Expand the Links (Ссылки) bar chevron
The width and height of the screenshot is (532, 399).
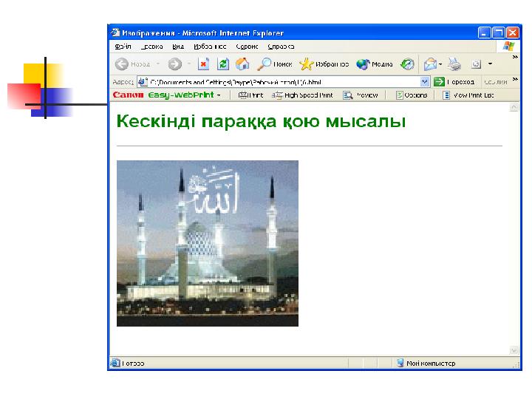coord(515,79)
